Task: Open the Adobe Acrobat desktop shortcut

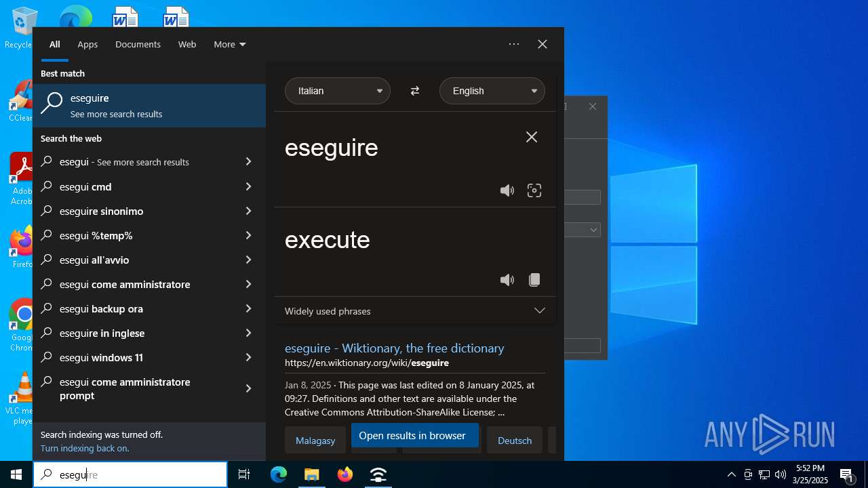Action: coord(22,179)
